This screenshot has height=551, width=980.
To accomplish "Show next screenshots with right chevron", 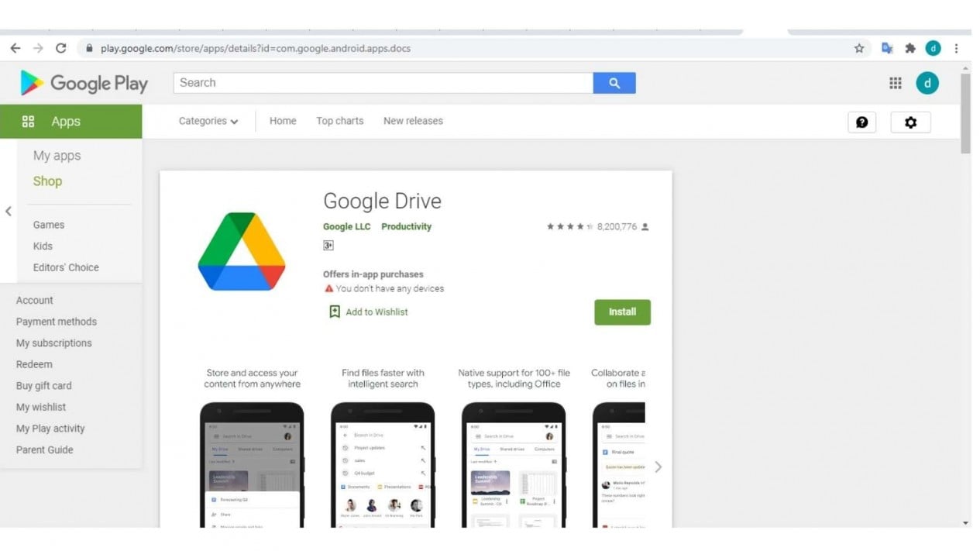I will coord(658,467).
